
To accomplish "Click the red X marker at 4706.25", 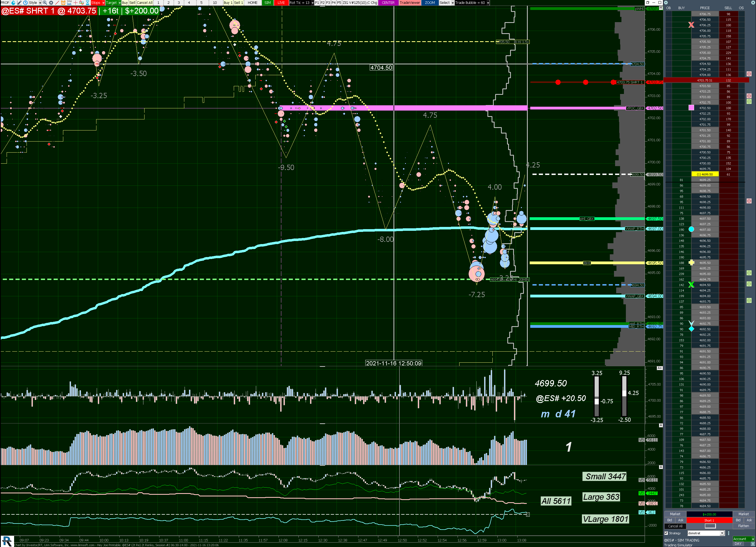I will point(691,25).
